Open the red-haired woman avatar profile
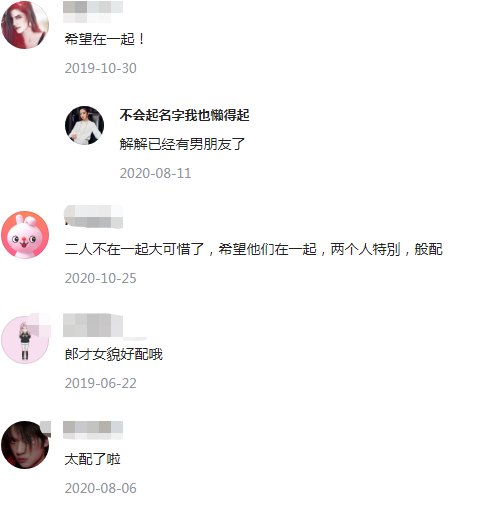This screenshot has width=491, height=505. [x=25, y=25]
